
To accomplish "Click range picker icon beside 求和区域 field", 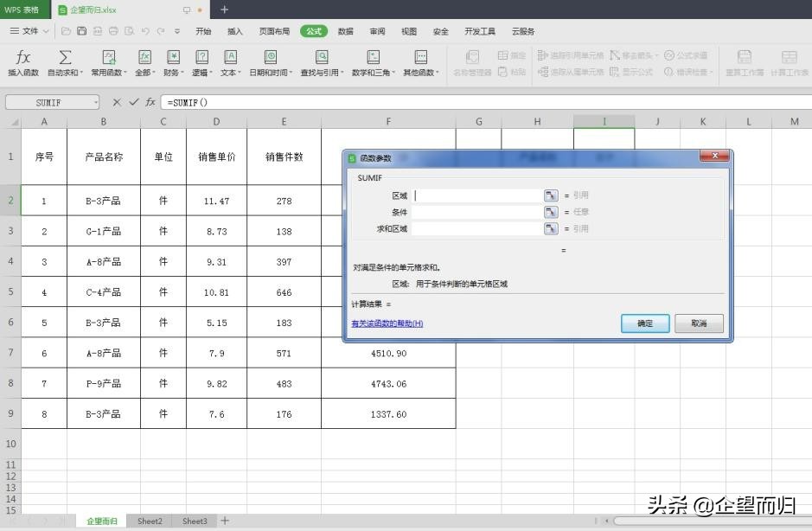I will pyautogui.click(x=551, y=228).
